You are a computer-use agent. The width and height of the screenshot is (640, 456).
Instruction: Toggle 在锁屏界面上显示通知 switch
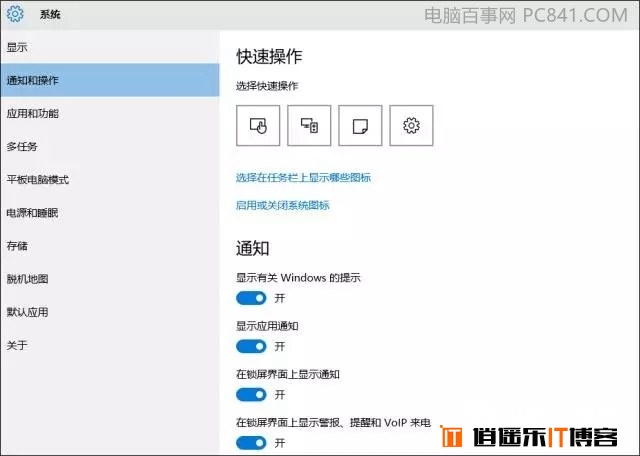[x=251, y=394]
